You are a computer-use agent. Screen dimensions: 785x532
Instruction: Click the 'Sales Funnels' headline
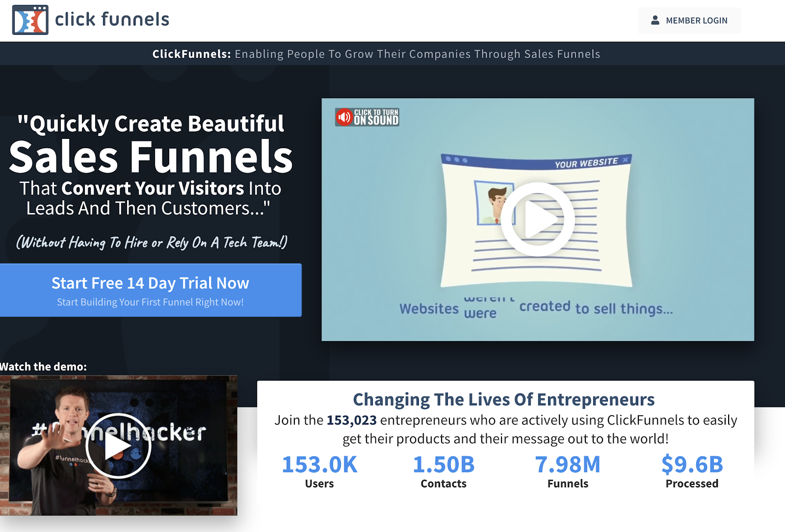[151, 157]
